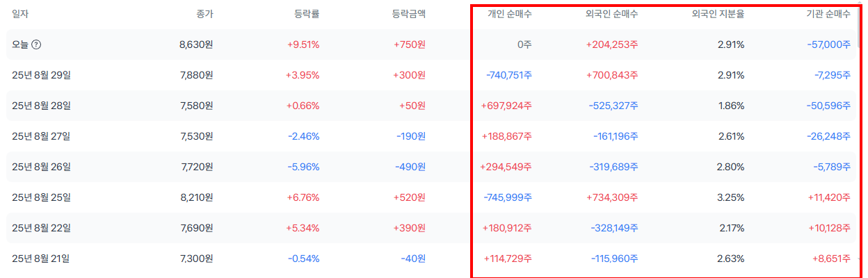
Task: Click the help icon next to 오늘
Action: tap(36, 44)
